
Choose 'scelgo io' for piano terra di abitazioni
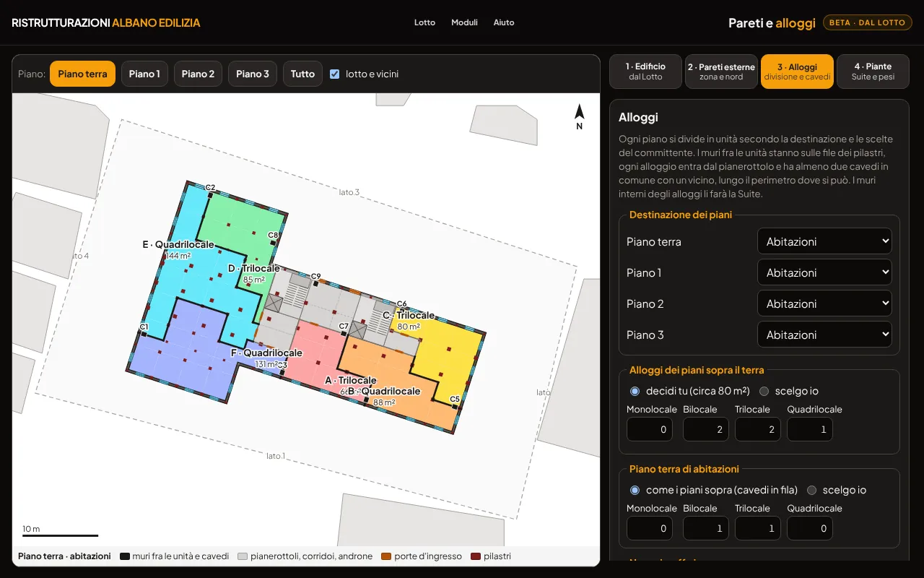811,490
